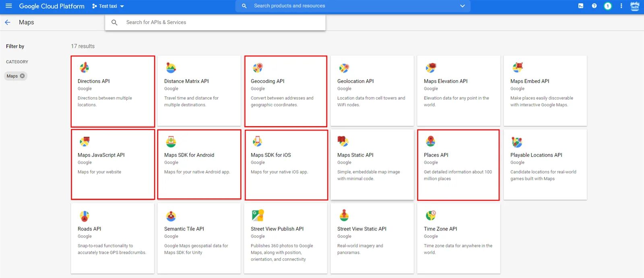Click the Maps Elevation API icon
This screenshot has height=278, width=644.
(x=431, y=68)
